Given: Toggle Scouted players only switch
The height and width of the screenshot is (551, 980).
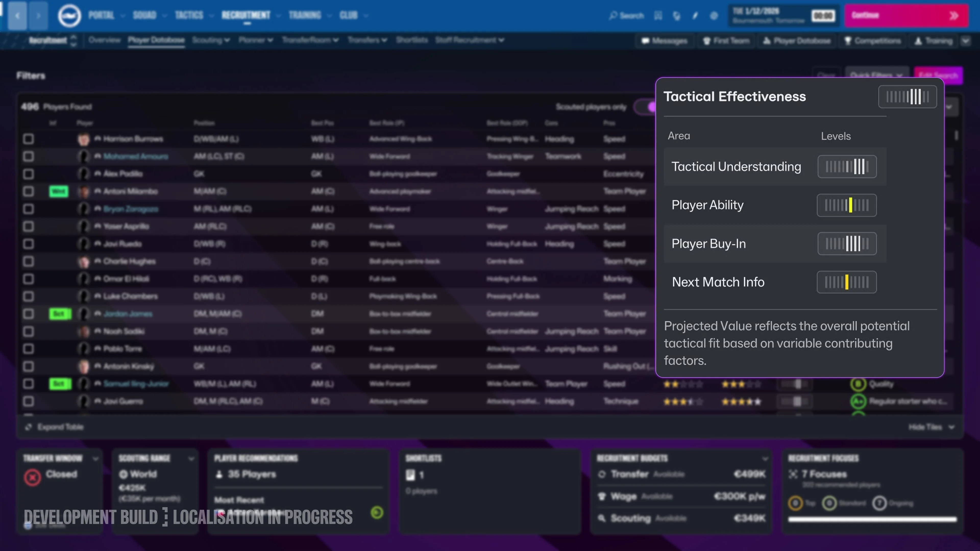Looking at the screenshot, I should 645,107.
